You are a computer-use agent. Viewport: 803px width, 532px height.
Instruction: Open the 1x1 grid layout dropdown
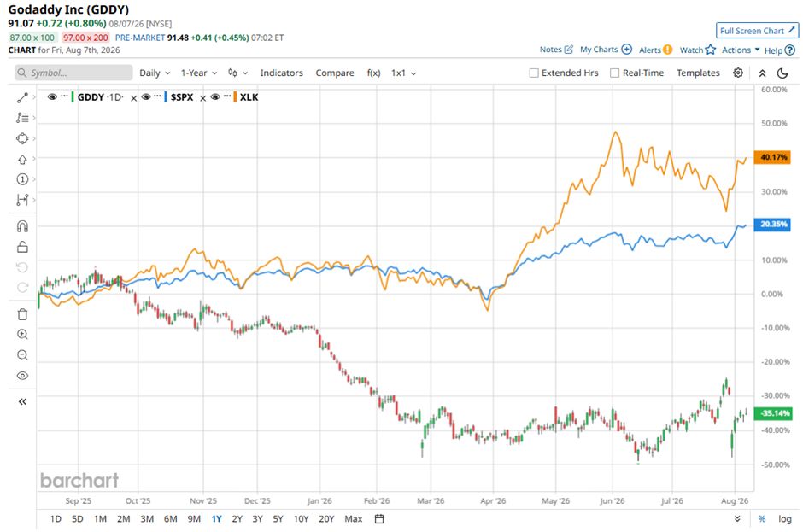pyautogui.click(x=403, y=73)
